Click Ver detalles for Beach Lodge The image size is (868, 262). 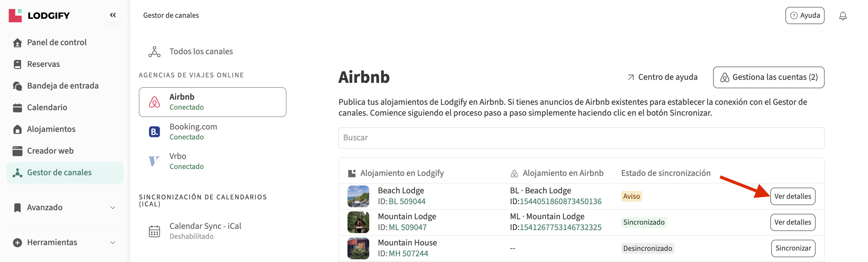(792, 196)
